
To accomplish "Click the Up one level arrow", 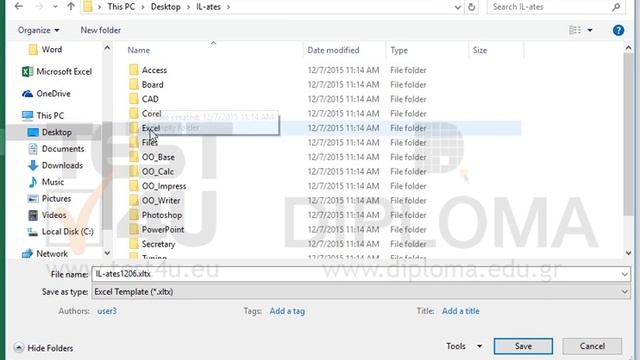I will point(71,7).
